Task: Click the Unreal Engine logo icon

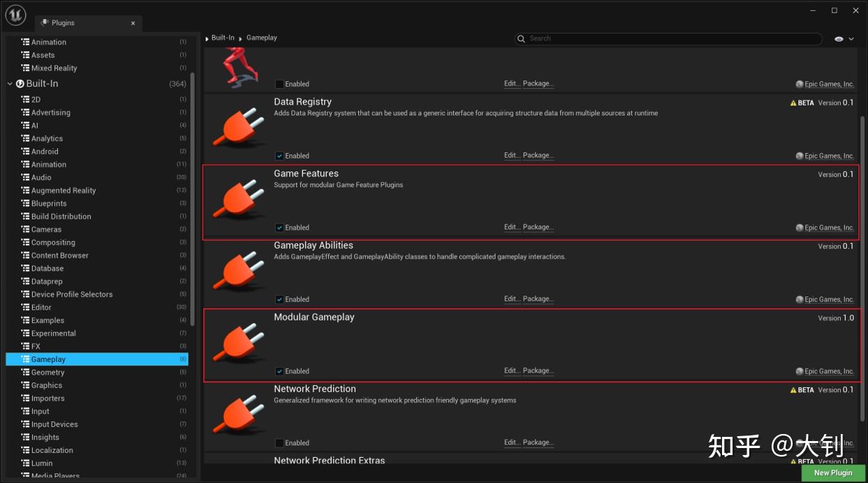Action: point(16,15)
